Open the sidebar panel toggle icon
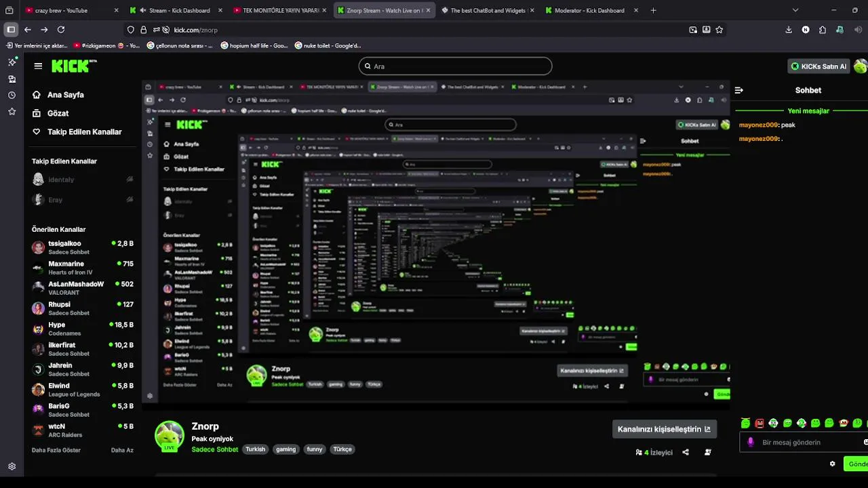 coord(11,30)
